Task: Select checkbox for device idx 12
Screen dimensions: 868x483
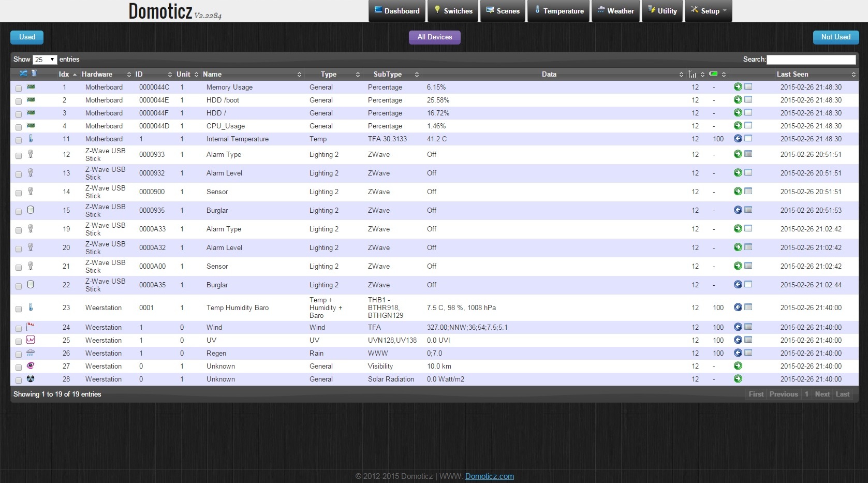Action: [19, 156]
